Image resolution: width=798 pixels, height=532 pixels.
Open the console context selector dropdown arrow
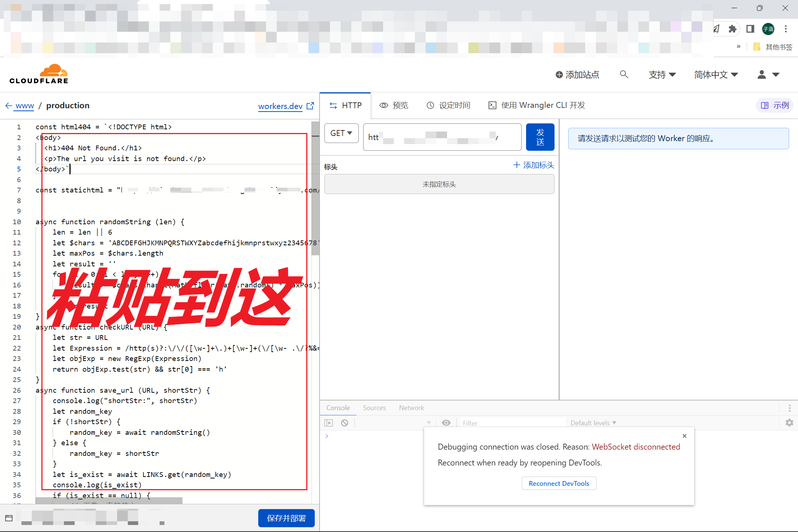(429, 423)
